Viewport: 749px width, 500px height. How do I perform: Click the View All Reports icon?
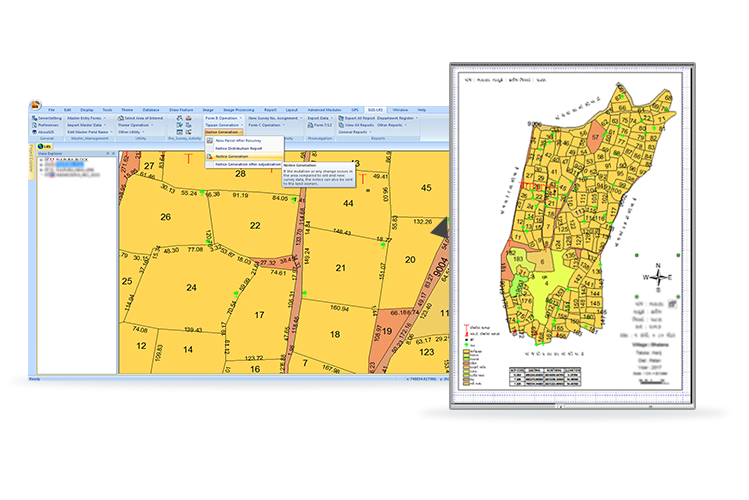click(341, 125)
